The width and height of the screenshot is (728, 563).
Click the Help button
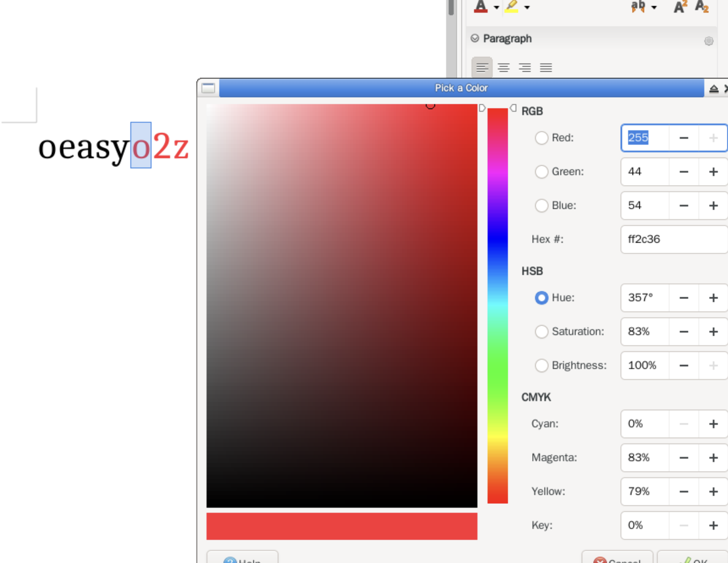(243, 557)
